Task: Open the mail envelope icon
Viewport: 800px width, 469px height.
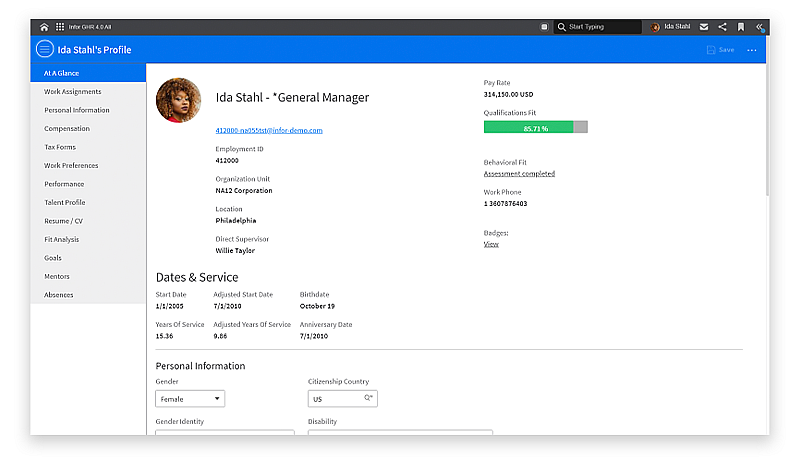Action: tap(704, 27)
